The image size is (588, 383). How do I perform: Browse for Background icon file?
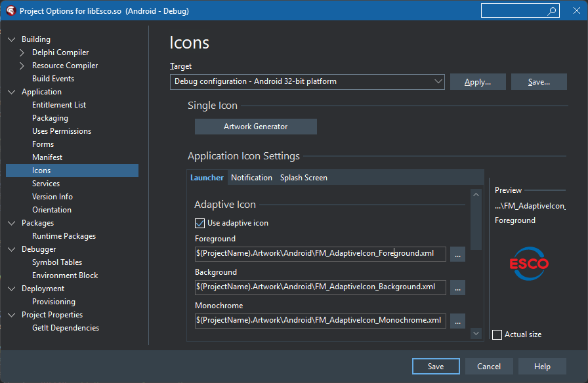(x=457, y=287)
